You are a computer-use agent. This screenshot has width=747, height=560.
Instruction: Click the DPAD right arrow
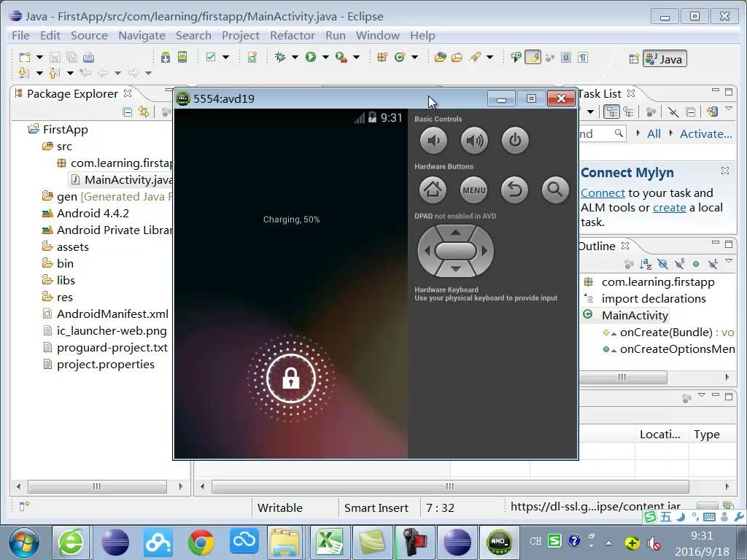tap(485, 251)
